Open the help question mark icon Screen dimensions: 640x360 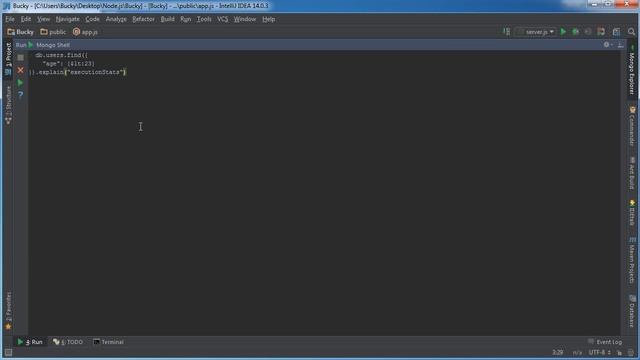tap(20, 95)
